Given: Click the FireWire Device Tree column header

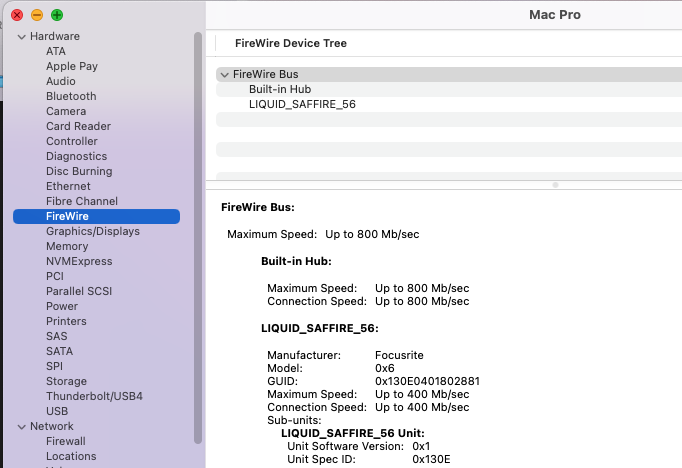Looking at the screenshot, I should pyautogui.click(x=291, y=43).
